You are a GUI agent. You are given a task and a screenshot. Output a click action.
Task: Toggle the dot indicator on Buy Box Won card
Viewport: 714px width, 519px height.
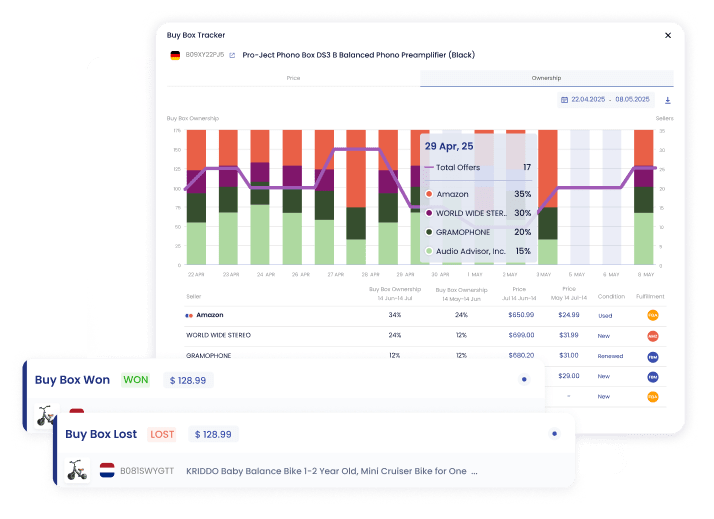523,380
